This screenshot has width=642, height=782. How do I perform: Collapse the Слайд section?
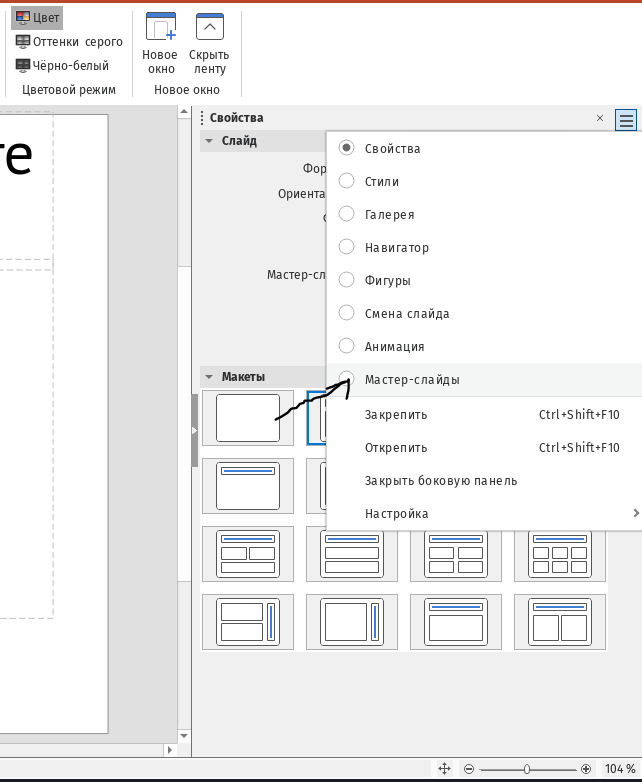click(x=209, y=141)
